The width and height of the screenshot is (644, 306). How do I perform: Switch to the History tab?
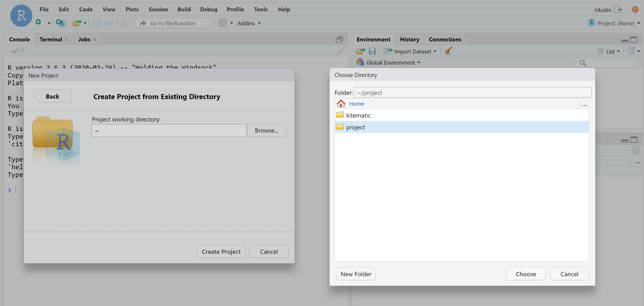coord(409,39)
